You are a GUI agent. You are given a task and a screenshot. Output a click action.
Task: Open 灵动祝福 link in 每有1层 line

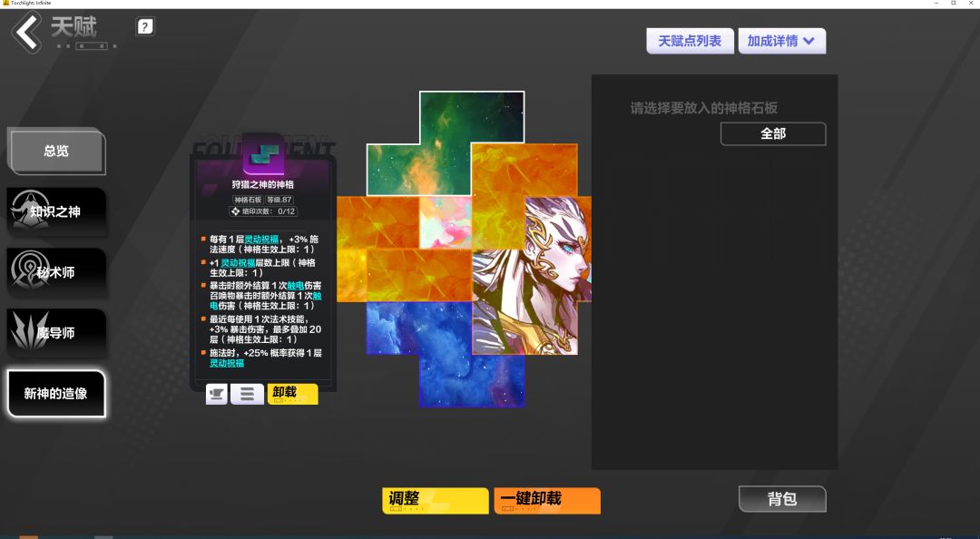(261, 239)
